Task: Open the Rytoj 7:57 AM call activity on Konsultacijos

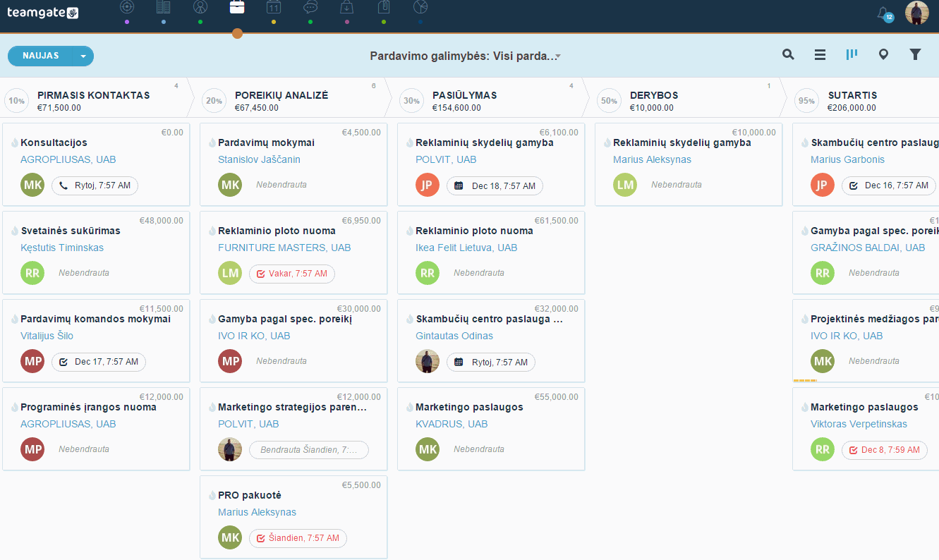Action: (x=95, y=185)
